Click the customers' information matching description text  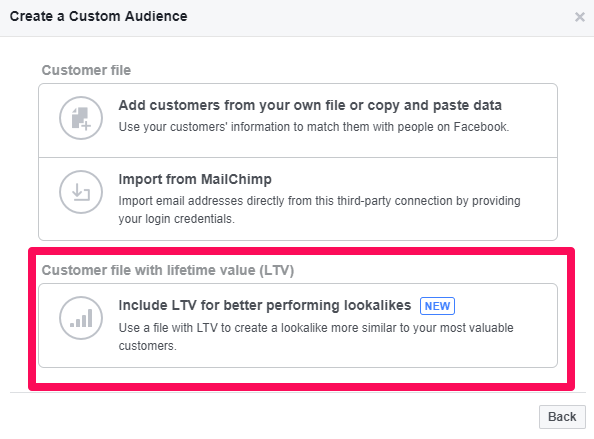click(x=314, y=127)
